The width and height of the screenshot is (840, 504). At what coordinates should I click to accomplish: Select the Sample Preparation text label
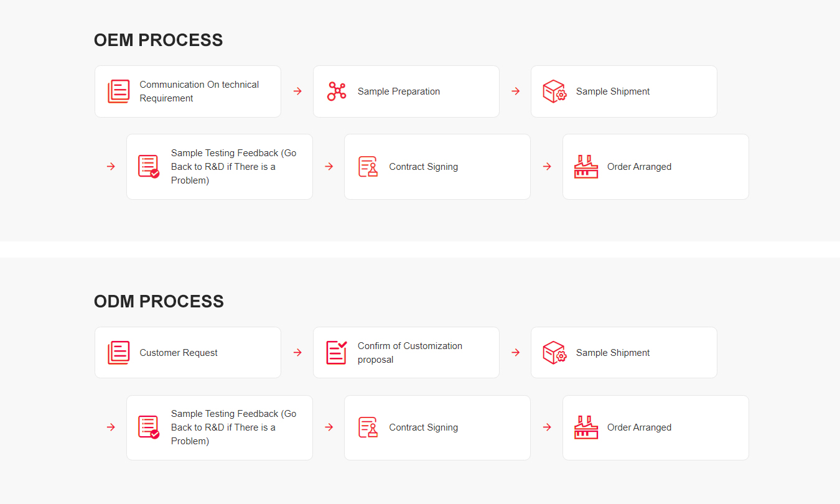399,91
